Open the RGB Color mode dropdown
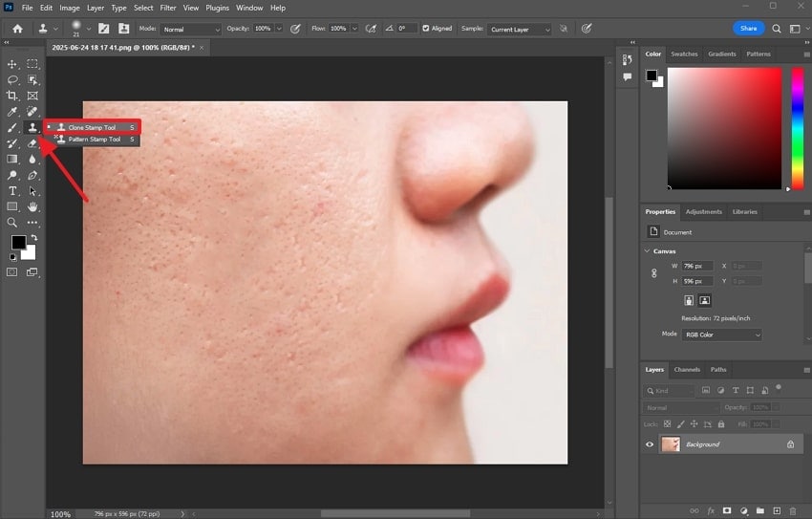The height and width of the screenshot is (519, 812). pyautogui.click(x=722, y=335)
